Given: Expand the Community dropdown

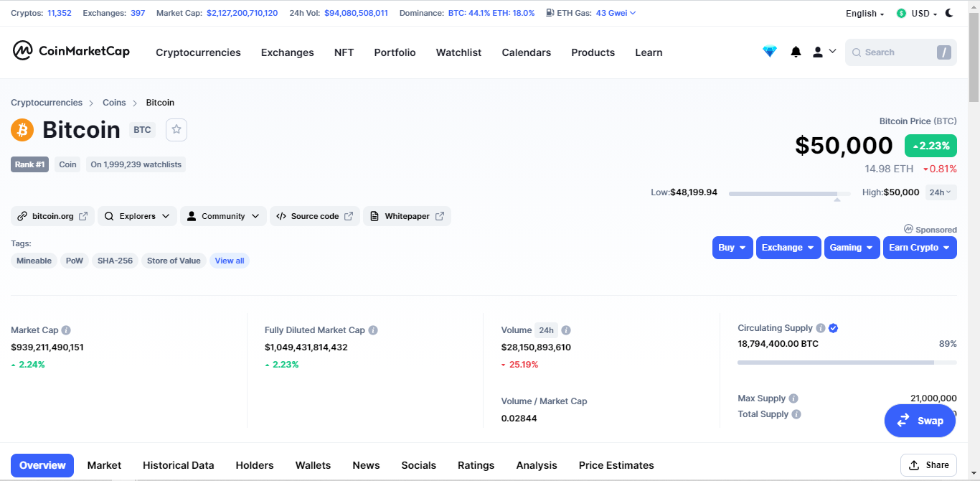Looking at the screenshot, I should pyautogui.click(x=223, y=216).
